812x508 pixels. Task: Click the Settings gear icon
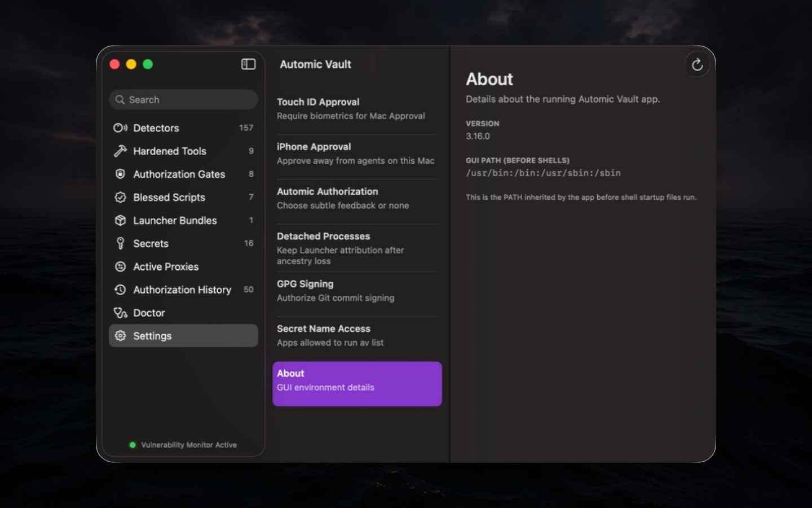(x=120, y=336)
